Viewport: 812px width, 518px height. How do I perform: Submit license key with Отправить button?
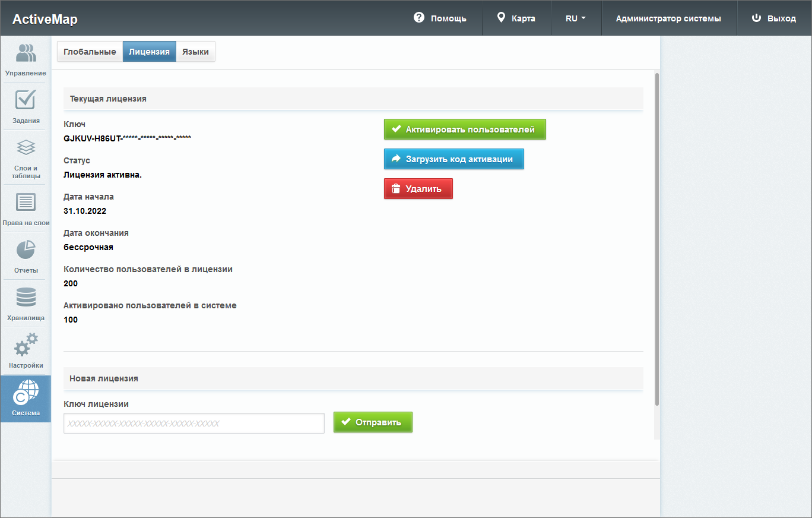point(372,422)
